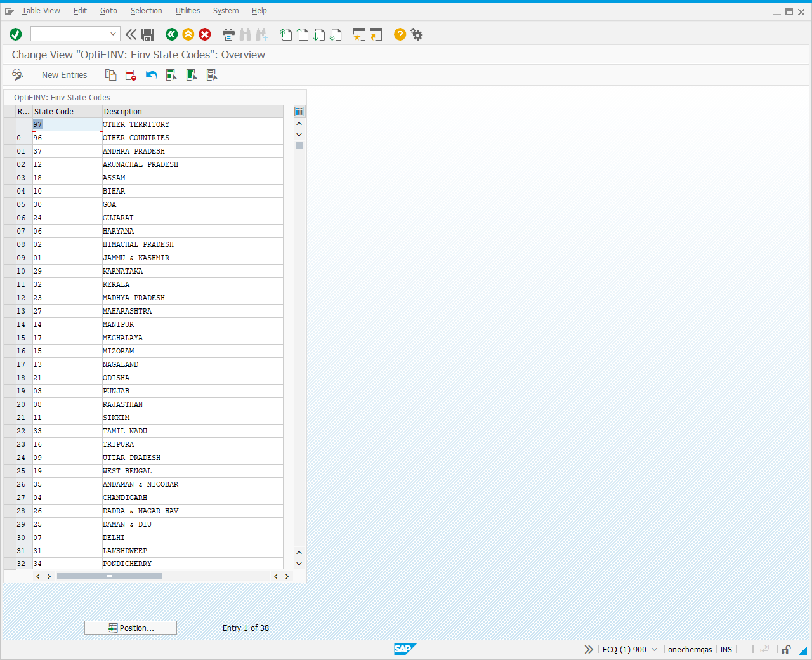Click the Select Block icon
Image resolution: width=812 pixels, height=660 pixels.
point(192,75)
